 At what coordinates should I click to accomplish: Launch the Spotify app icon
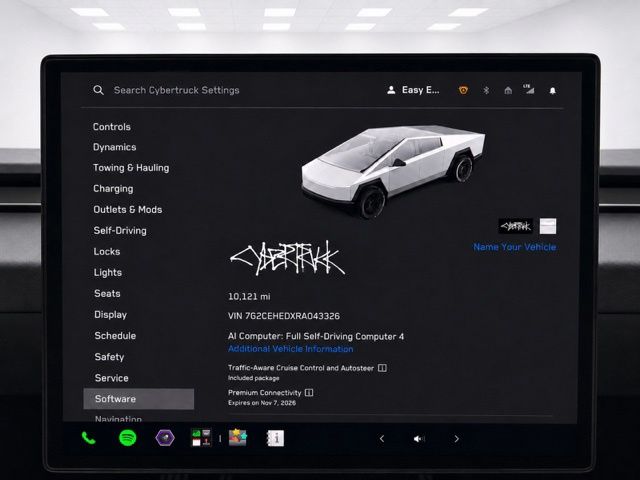click(127, 438)
